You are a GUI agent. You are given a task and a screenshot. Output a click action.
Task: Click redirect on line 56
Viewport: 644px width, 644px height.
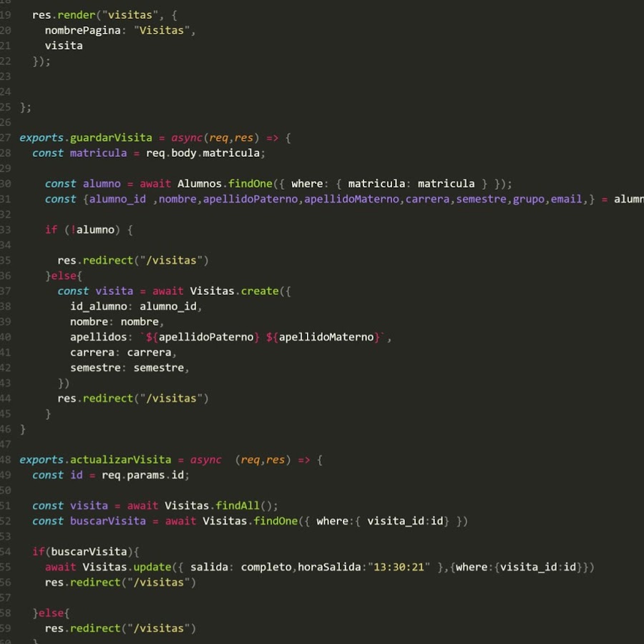[95, 582]
